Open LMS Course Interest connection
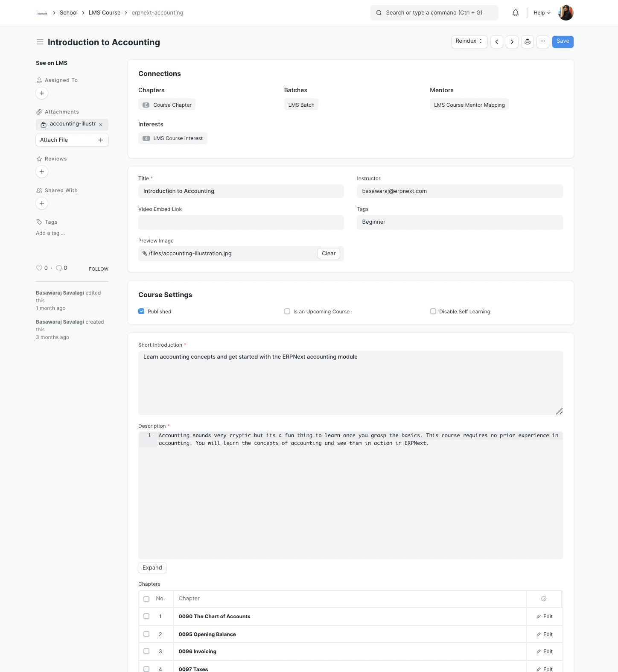Image resolution: width=618 pixels, height=672 pixels. (x=173, y=138)
